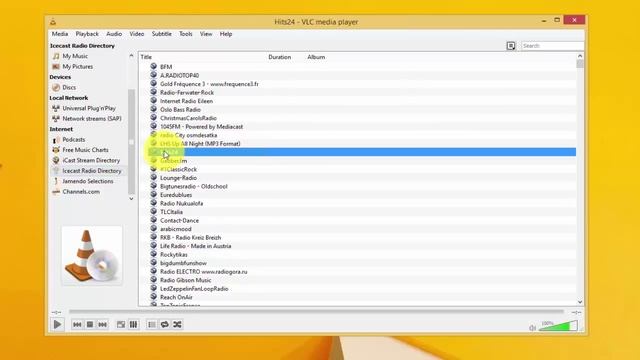Open Jamendo Selections
The width and height of the screenshot is (640, 360).
(x=88, y=181)
